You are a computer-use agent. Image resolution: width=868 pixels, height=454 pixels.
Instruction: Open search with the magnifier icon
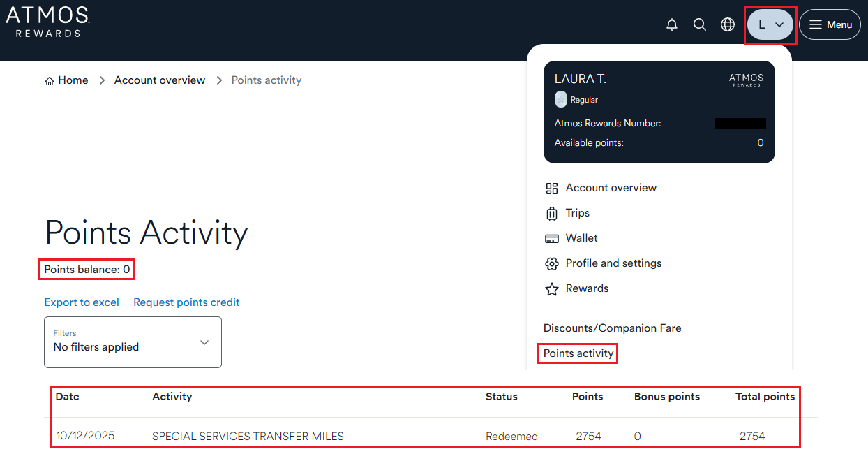point(700,24)
